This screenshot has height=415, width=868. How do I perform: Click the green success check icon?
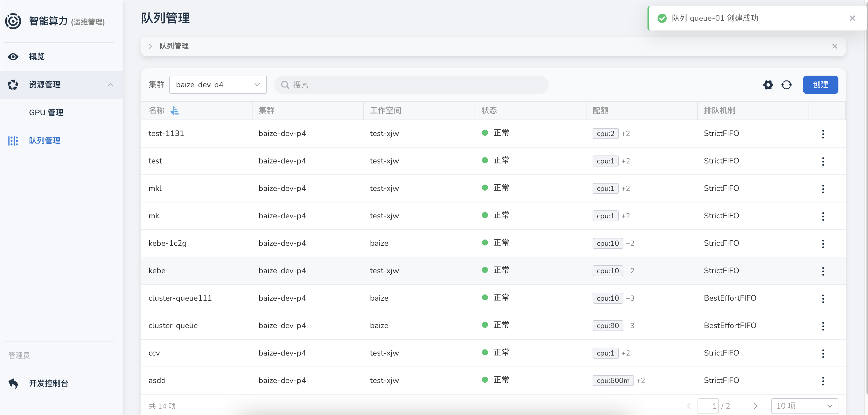click(662, 18)
